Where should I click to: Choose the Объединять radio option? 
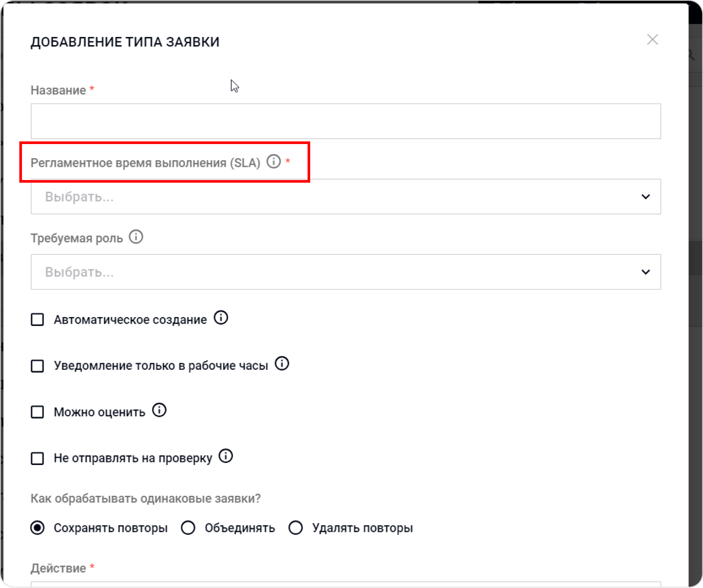point(188,528)
